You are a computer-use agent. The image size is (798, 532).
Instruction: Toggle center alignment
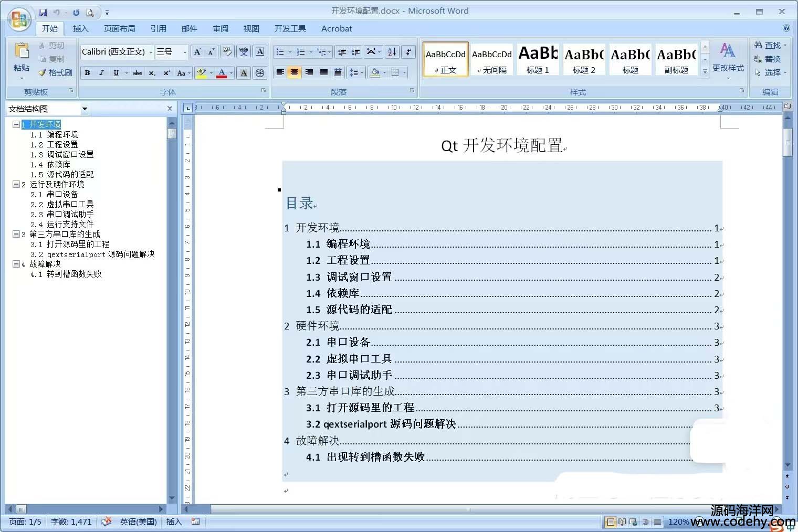295,72
